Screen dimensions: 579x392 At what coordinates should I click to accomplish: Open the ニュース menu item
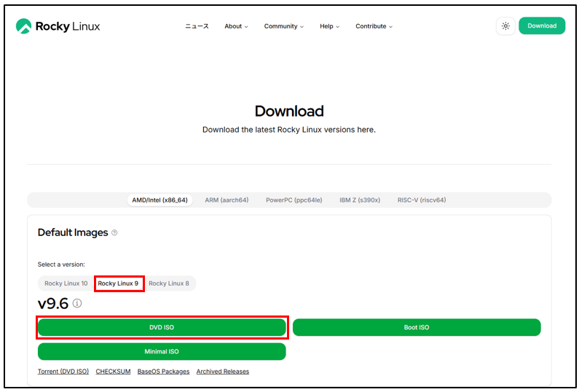click(x=197, y=26)
